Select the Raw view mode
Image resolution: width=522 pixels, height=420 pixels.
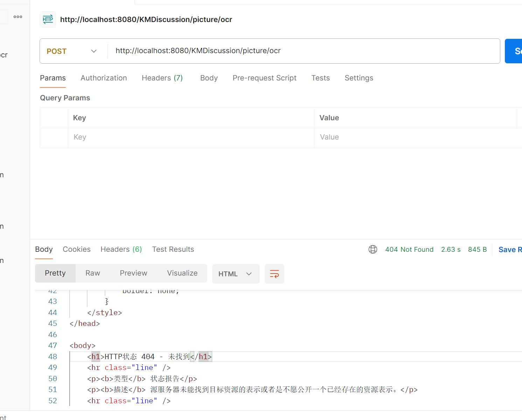coord(93,273)
